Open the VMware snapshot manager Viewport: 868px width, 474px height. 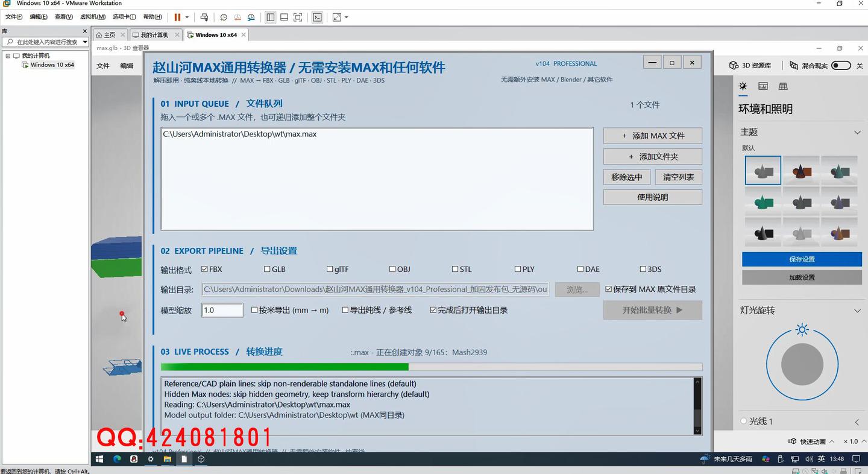(x=251, y=17)
